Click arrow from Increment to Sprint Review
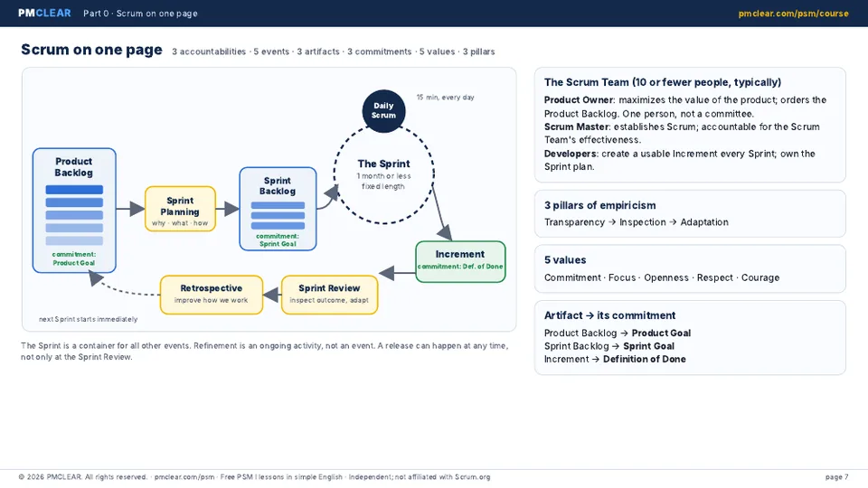Screen dimensions: 868x488 click(x=397, y=273)
